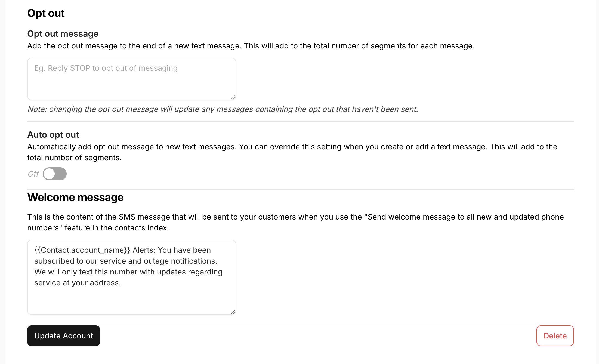Screen dimensions: 599x364
Task: Click the italic note about changing opt out
Action: tap(223, 109)
